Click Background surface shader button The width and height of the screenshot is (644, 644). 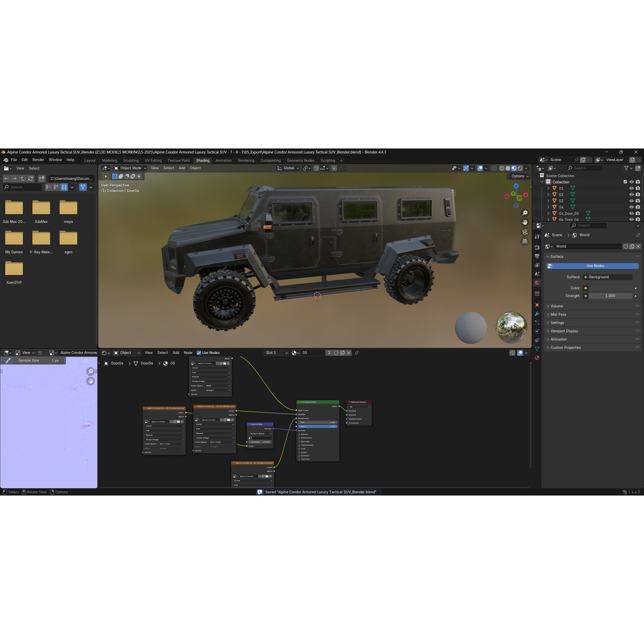pos(608,277)
